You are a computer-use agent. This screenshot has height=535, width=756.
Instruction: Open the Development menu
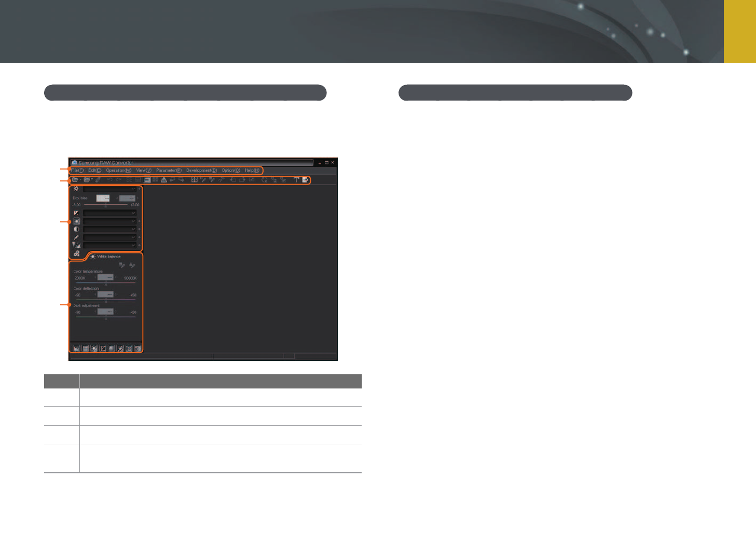(x=201, y=171)
